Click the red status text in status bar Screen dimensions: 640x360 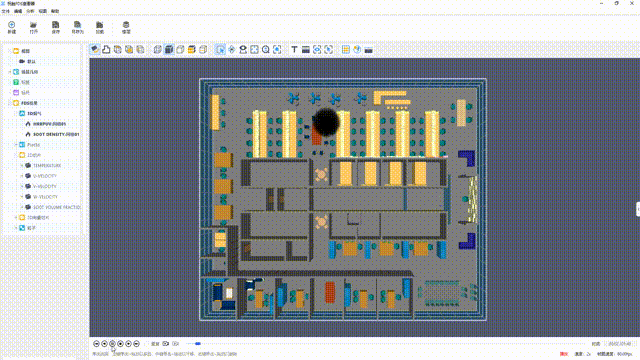click(x=564, y=354)
